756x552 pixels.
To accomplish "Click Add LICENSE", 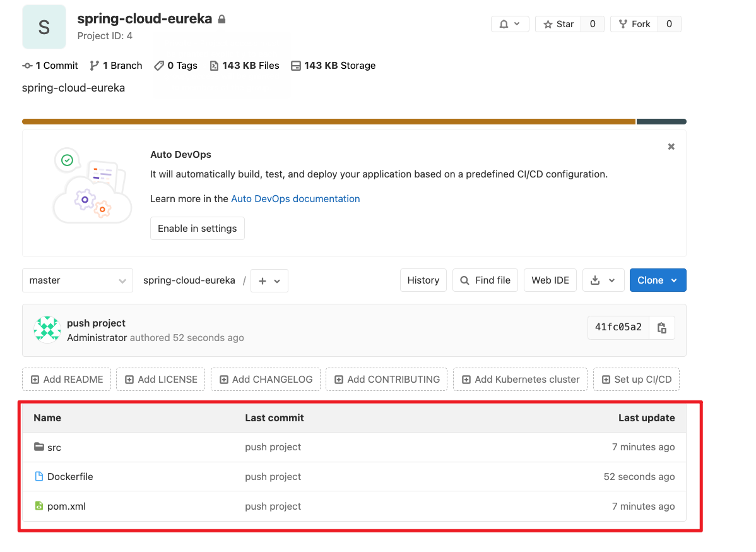I will click(x=160, y=379).
